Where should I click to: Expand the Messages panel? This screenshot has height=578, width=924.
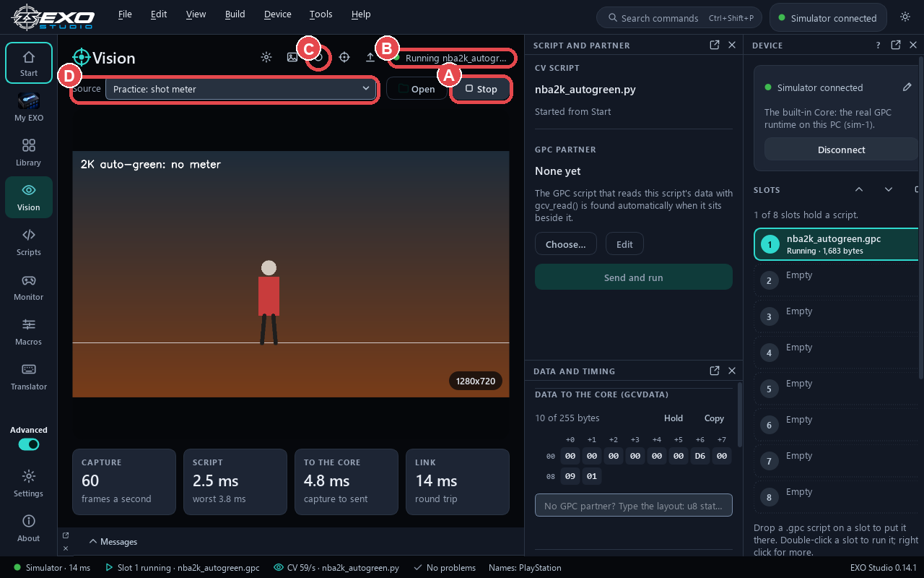113,541
